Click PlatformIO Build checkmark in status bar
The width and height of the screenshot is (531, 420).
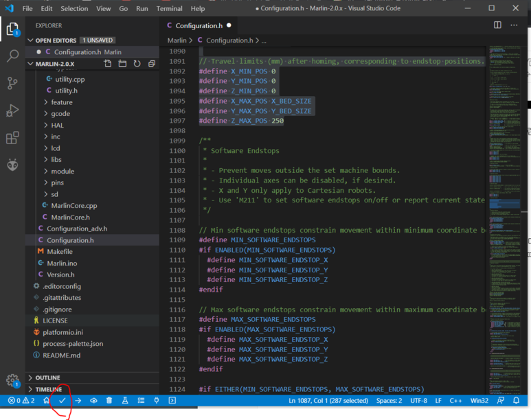point(63,401)
